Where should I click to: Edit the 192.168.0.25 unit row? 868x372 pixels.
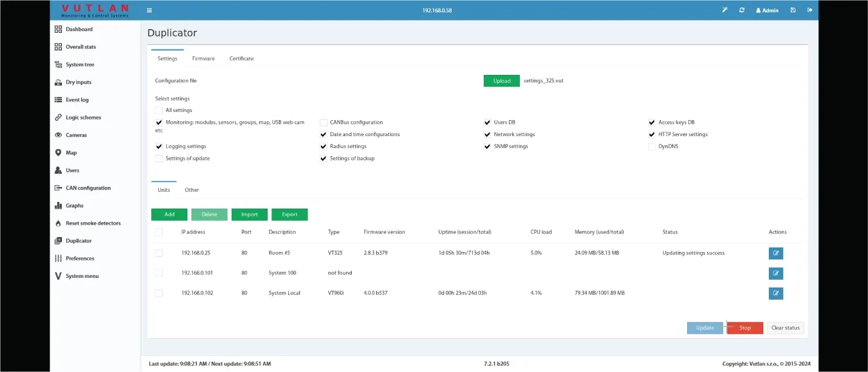point(776,253)
